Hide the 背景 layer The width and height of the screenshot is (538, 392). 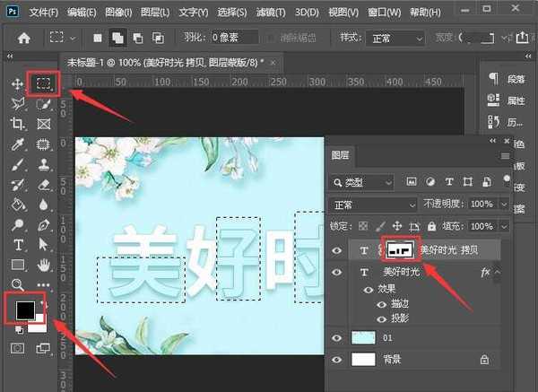(337, 359)
